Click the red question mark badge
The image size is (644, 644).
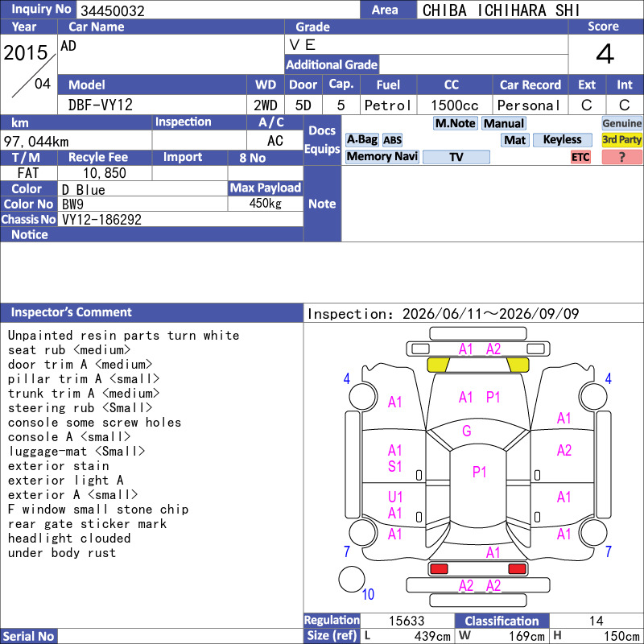click(621, 157)
